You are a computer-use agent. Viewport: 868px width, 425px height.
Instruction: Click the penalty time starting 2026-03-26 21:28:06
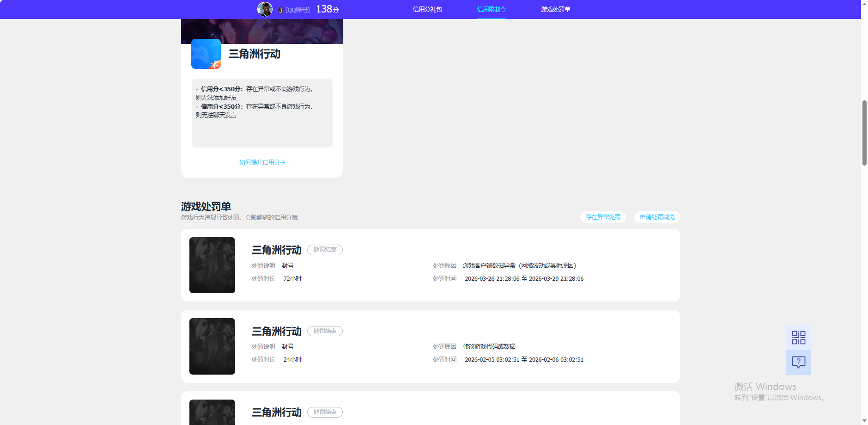(x=524, y=279)
